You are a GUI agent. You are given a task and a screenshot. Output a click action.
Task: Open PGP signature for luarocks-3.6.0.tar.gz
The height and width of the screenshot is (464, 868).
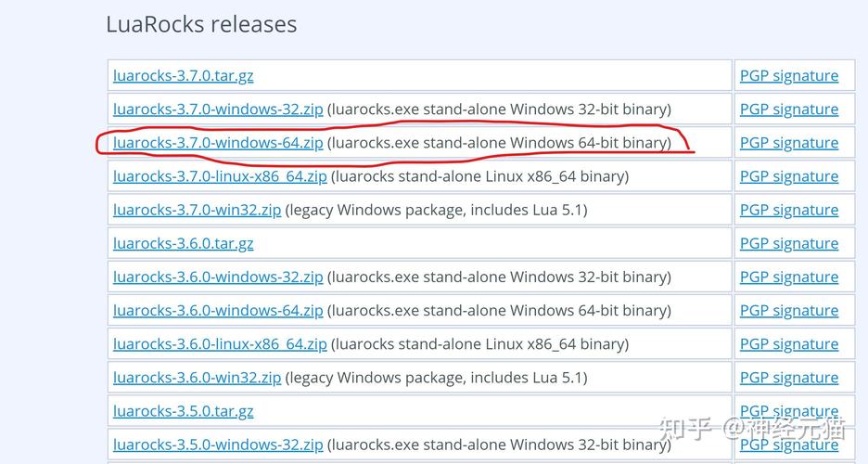[x=789, y=243]
